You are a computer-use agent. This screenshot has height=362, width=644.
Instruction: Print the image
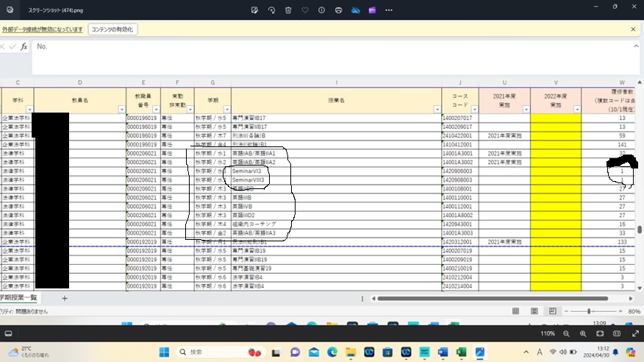click(338, 10)
